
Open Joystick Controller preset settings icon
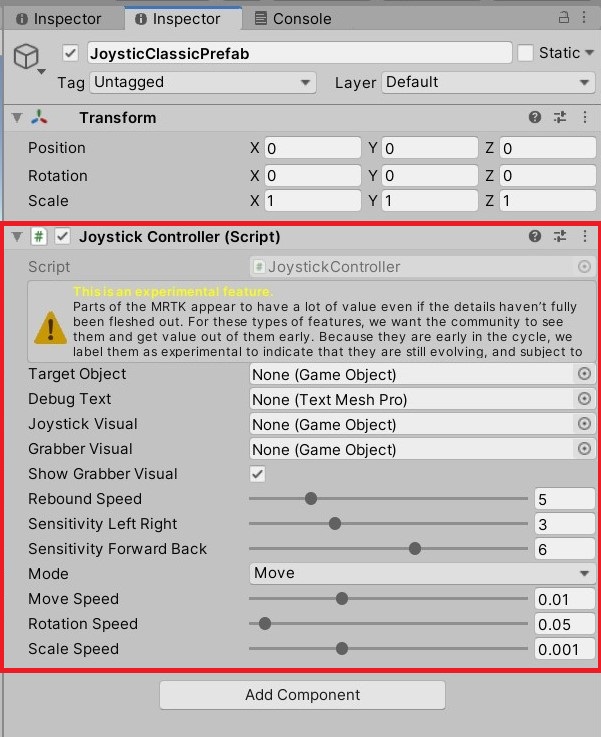coord(560,236)
